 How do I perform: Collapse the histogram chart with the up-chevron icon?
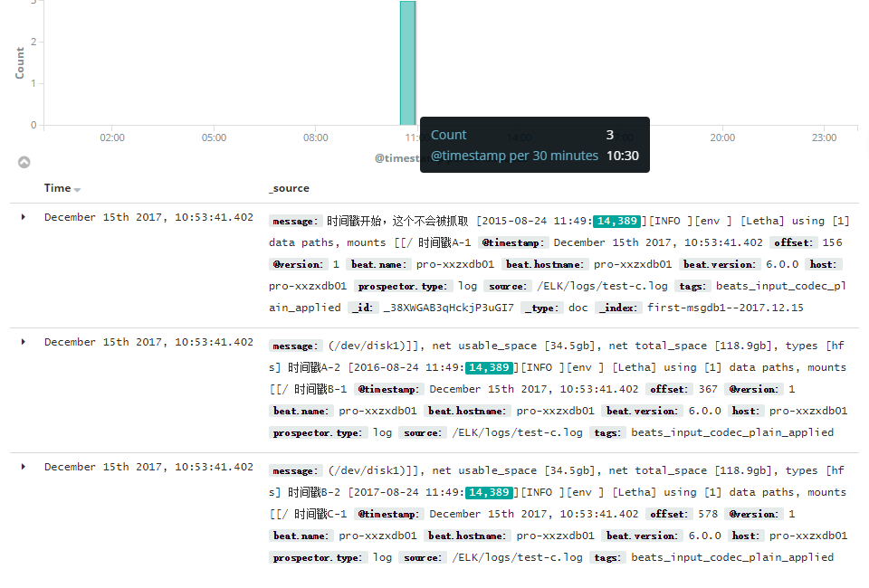coord(24,162)
